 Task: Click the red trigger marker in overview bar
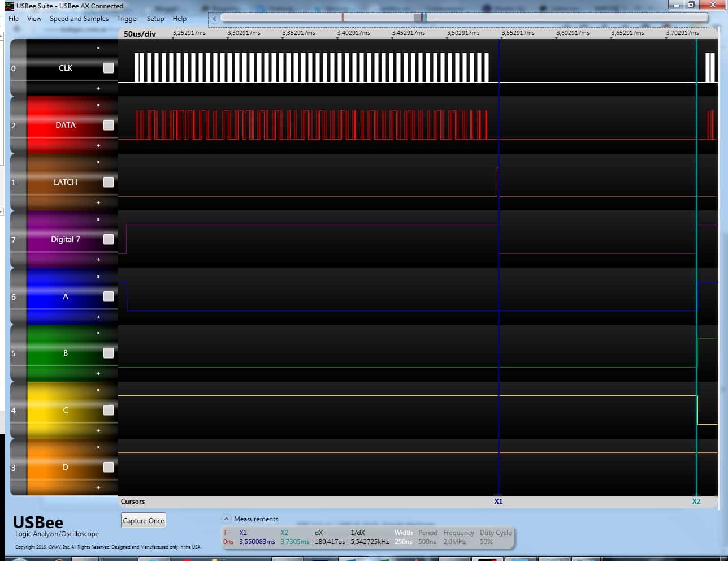click(x=343, y=18)
